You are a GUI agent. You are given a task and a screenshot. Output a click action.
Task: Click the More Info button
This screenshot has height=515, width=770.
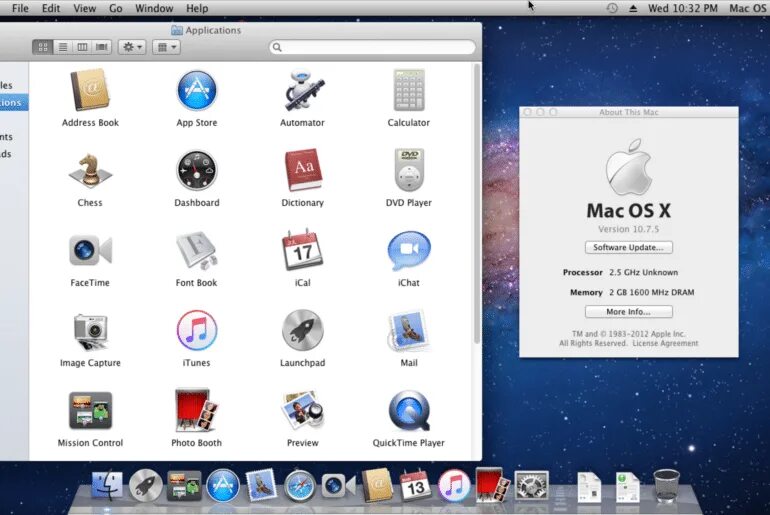tap(629, 312)
